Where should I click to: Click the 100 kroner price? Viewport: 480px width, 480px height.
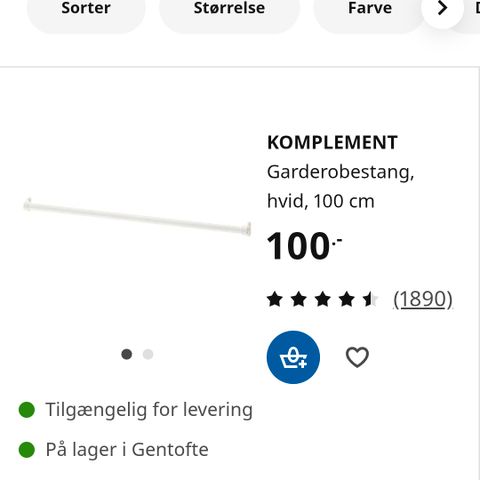point(304,246)
